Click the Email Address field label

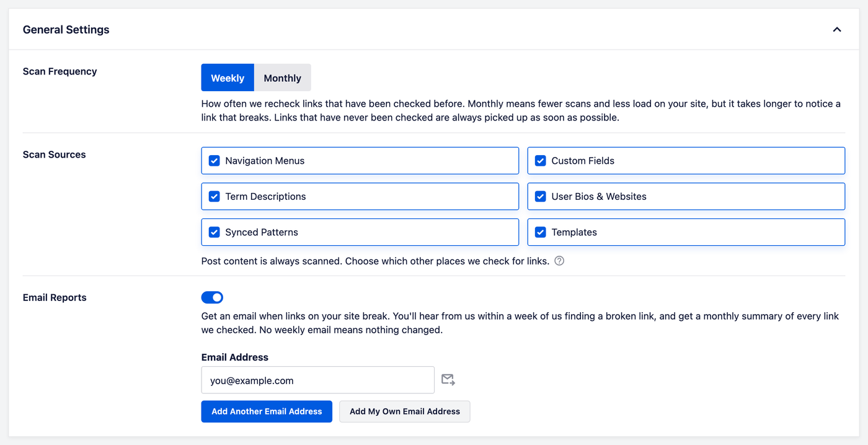coord(235,357)
